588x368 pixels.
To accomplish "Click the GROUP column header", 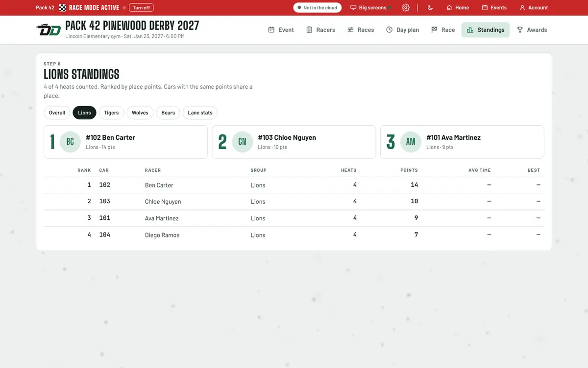I will point(259,170).
